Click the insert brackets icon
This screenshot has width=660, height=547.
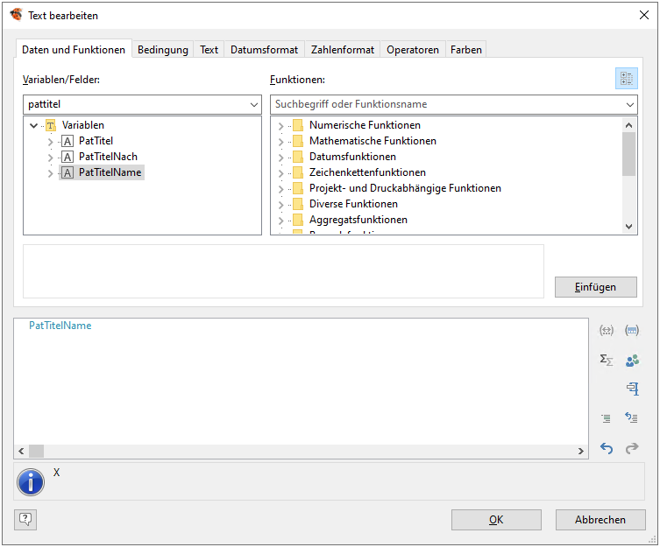coord(606,330)
